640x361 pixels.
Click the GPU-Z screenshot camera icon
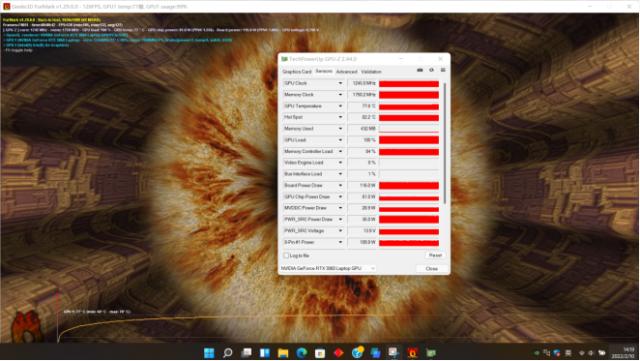pyautogui.click(x=420, y=70)
